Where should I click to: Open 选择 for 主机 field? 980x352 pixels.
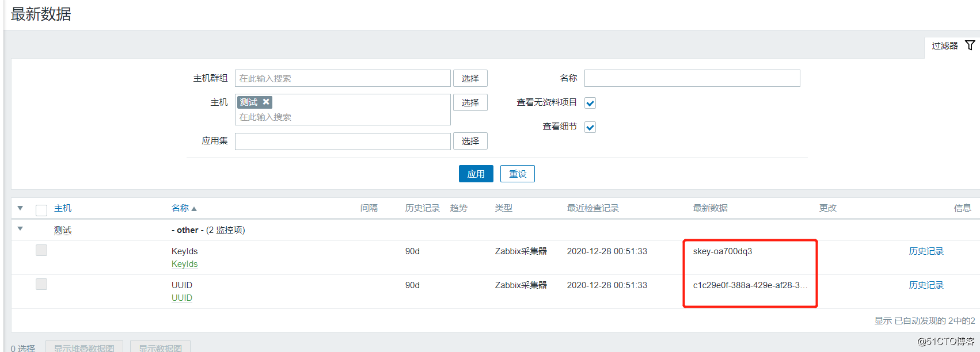point(470,102)
